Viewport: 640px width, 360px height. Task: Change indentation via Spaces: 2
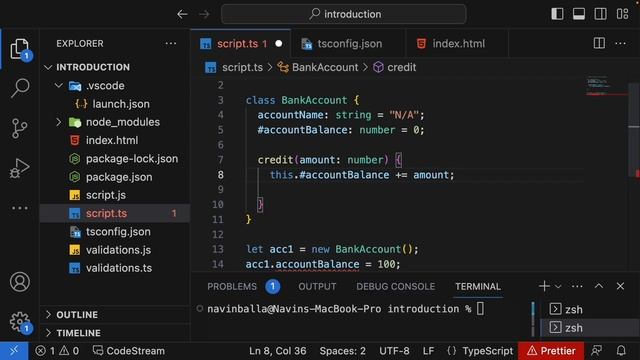(342, 351)
